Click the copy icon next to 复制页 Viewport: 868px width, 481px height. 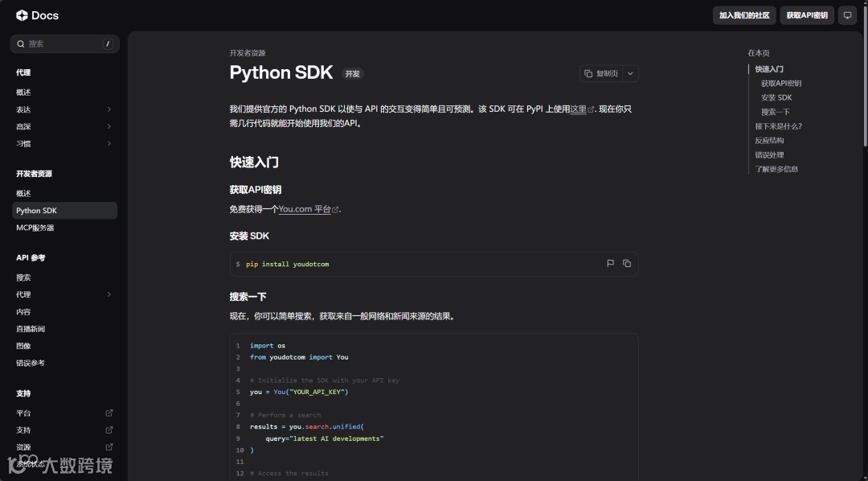point(588,74)
